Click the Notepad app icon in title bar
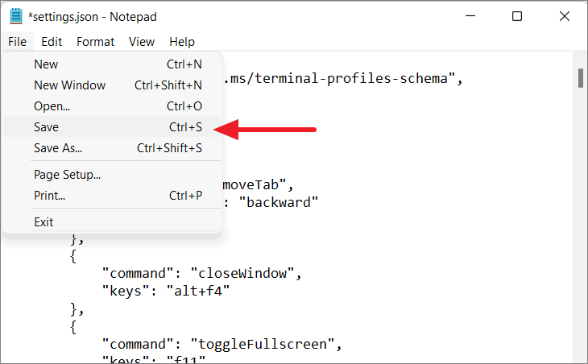 pyautogui.click(x=16, y=16)
